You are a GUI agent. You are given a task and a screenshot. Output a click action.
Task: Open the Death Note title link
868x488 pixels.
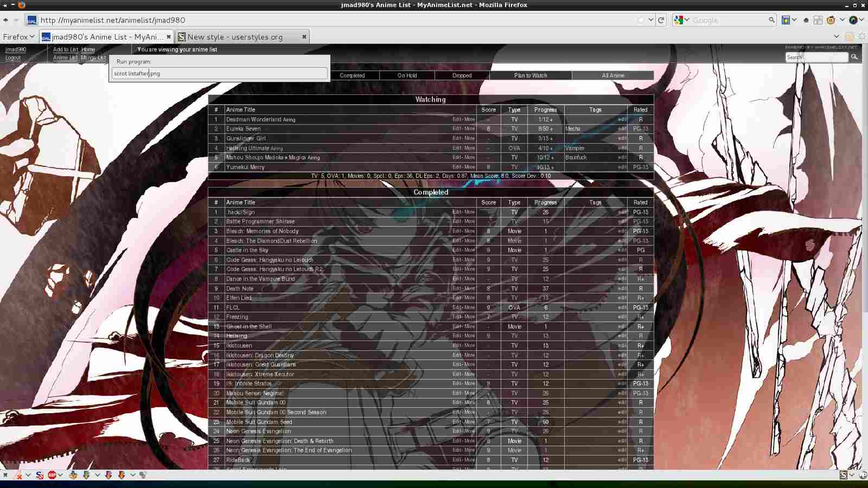pos(240,288)
